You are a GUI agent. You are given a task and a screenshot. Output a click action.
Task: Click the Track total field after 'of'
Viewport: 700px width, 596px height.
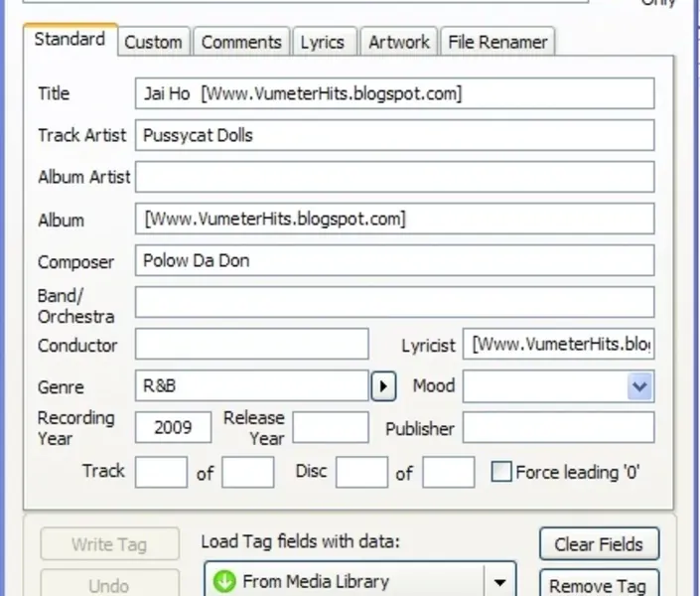(x=248, y=472)
